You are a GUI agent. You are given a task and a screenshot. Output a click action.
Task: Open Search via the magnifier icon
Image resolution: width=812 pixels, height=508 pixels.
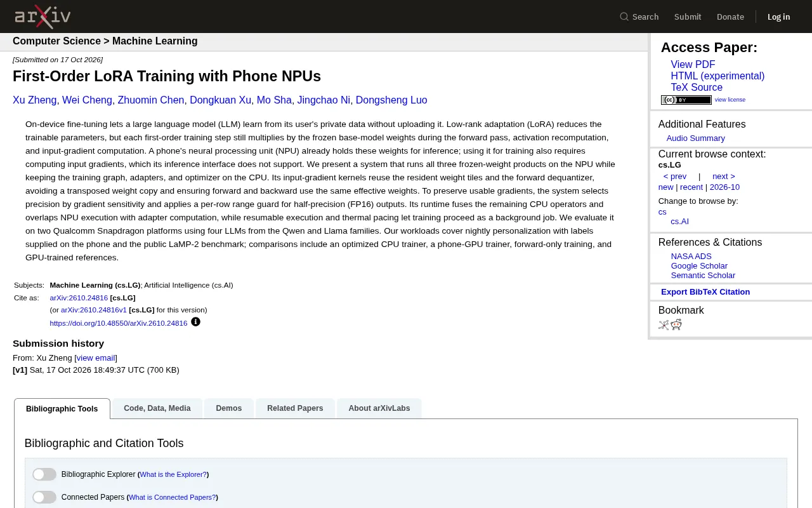[624, 17]
